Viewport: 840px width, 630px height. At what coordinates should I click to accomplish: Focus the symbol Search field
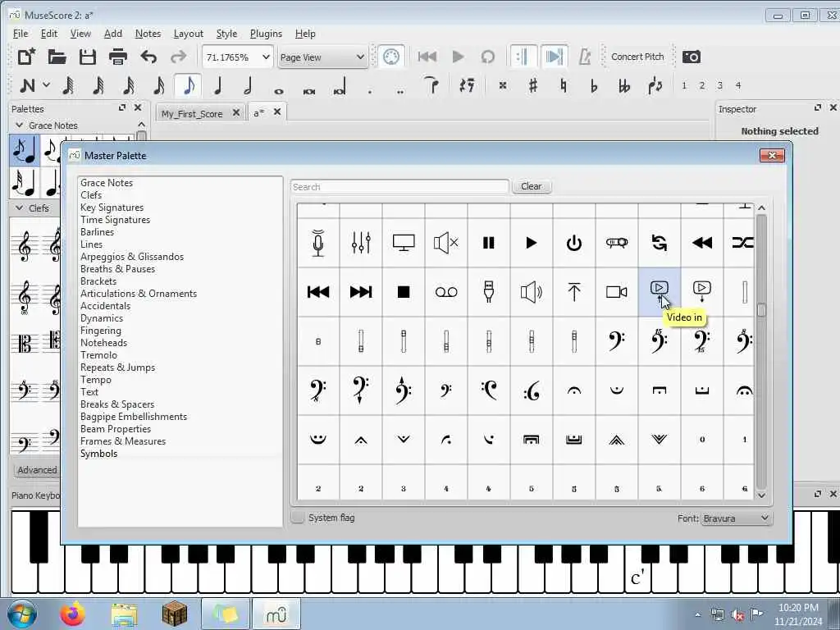(399, 187)
